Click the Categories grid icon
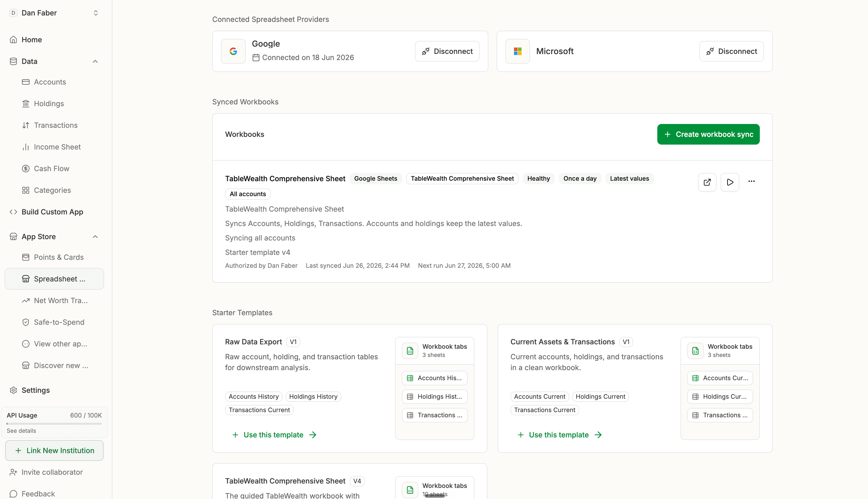Screen dimensions: 868x499 [26, 190]
